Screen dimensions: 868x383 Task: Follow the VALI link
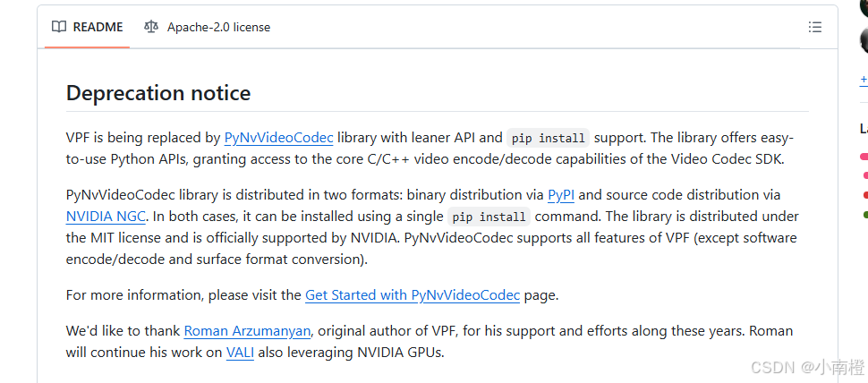(x=240, y=352)
